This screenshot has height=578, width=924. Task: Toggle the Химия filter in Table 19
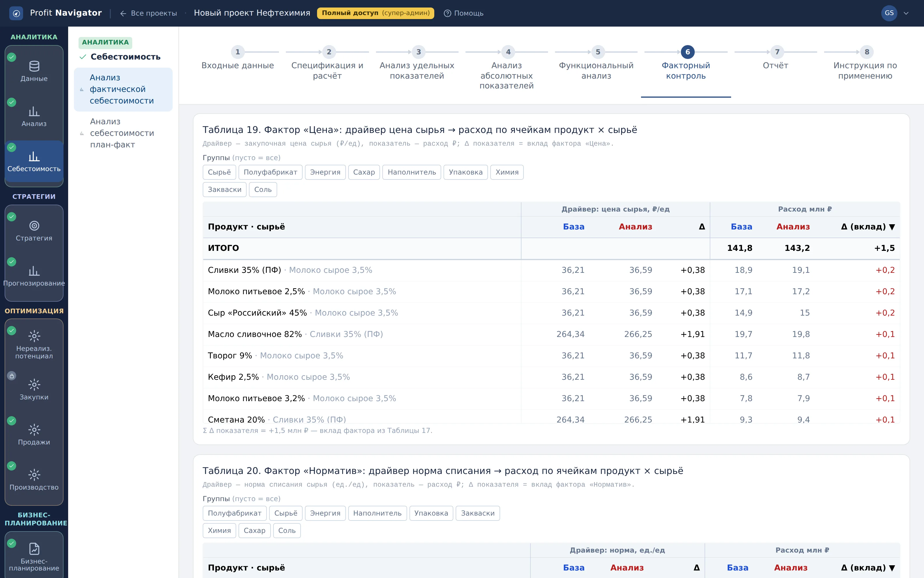tap(507, 173)
